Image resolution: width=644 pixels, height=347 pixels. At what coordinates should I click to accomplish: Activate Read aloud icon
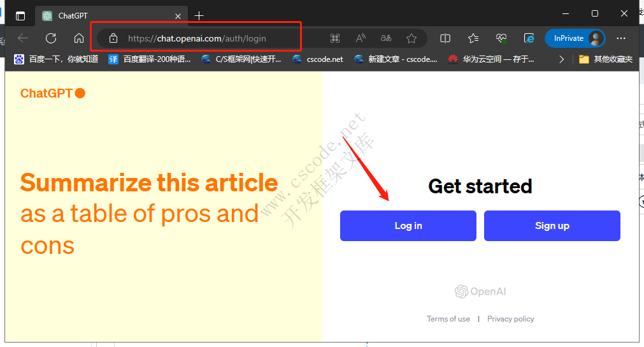[x=361, y=38]
